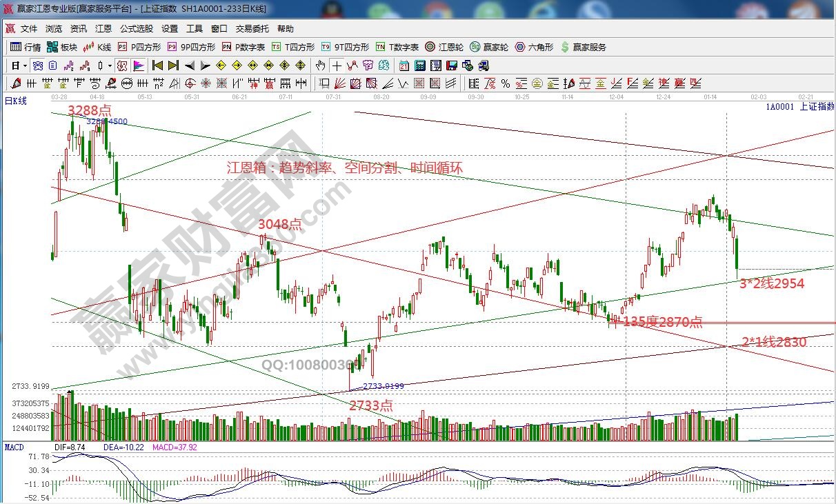Screen dimensions: 836x504
Task: Select the percent (%) line tool
Action: click(505, 84)
